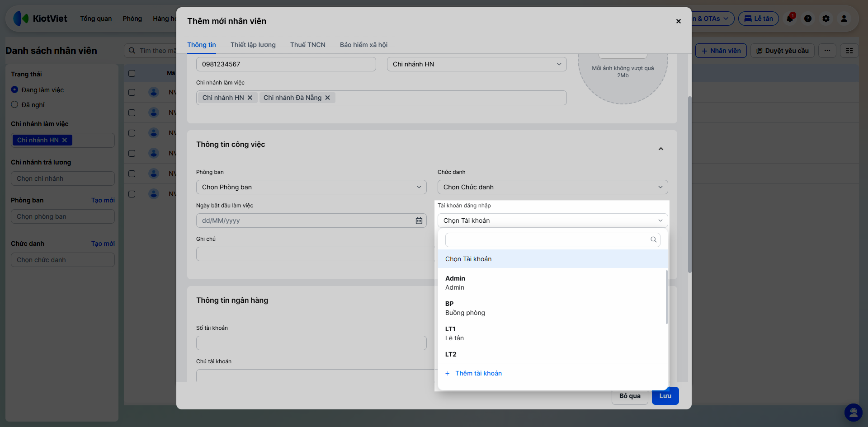
Task: Open the more options ellipsis button
Action: (x=827, y=51)
